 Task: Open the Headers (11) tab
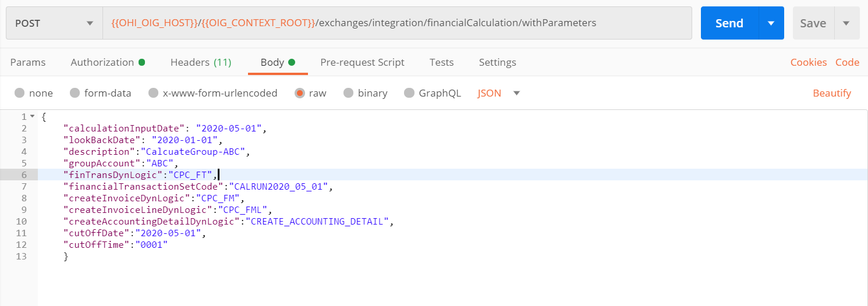[x=201, y=62]
